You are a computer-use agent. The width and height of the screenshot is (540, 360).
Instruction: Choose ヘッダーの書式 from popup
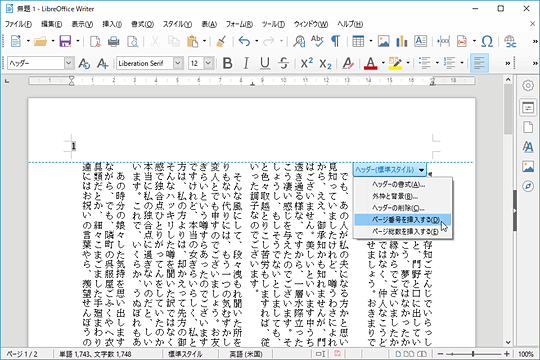tap(403, 185)
